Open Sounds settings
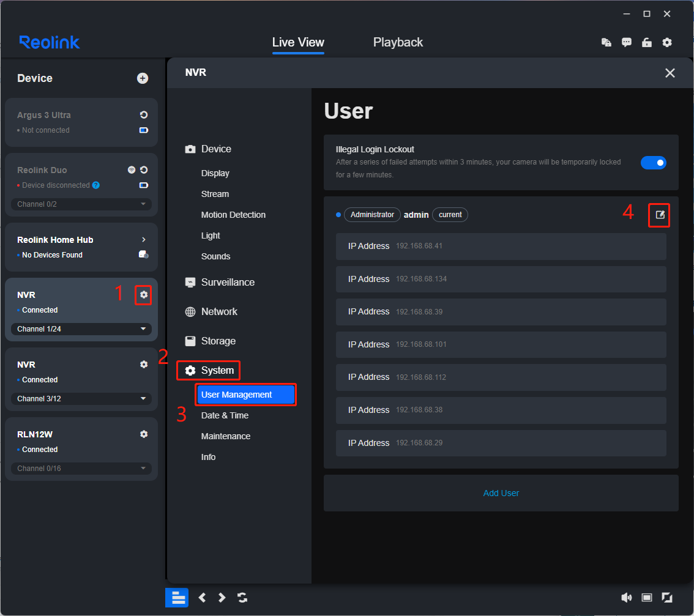 [x=215, y=256]
